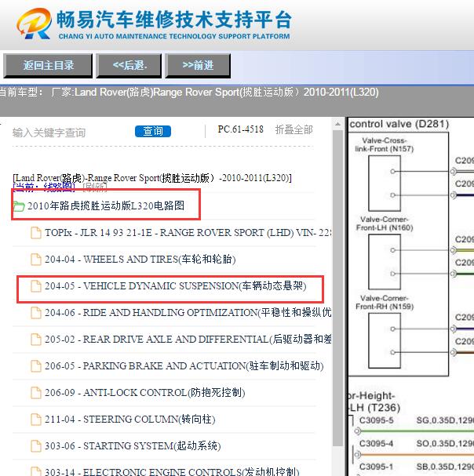Viewport: 474px width, 476px height.
Task: Open 303-14 - ELECTRONIC ENGINE CONTROLS entry
Action: pyautogui.click(x=172, y=471)
